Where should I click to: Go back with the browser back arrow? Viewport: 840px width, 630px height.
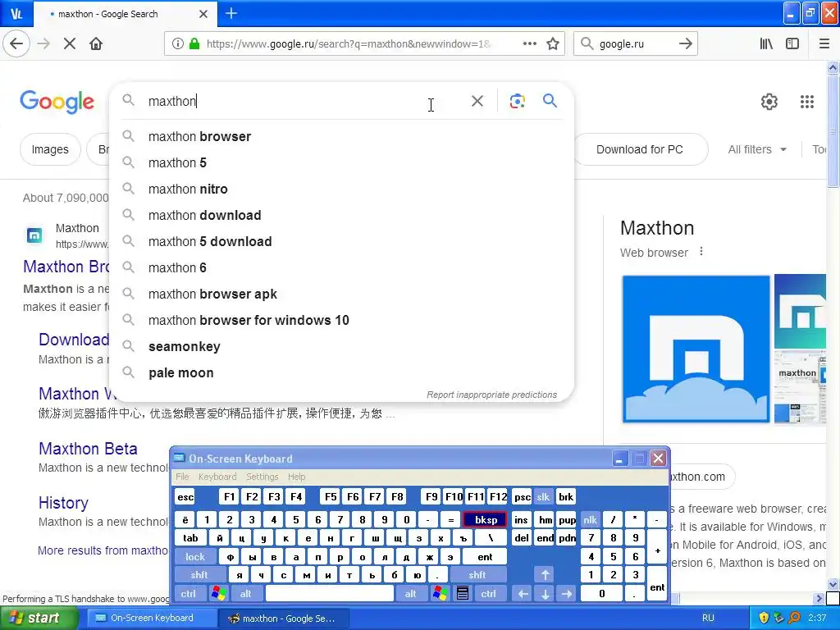16,44
